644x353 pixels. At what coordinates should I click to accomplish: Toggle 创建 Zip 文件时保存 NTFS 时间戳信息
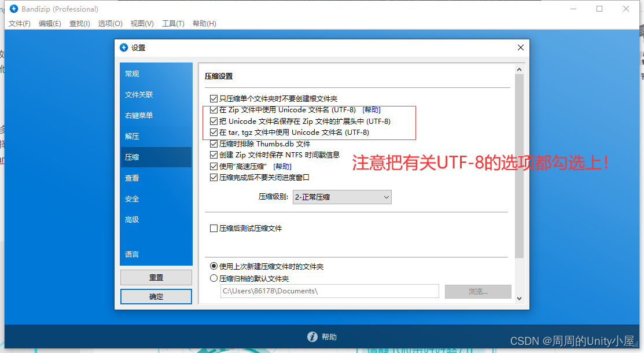point(214,155)
